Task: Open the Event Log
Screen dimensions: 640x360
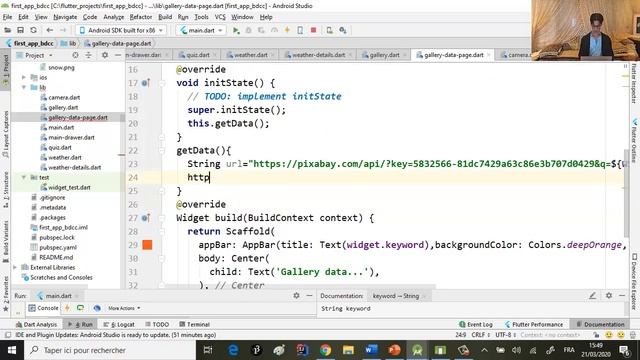Action: (x=476, y=324)
